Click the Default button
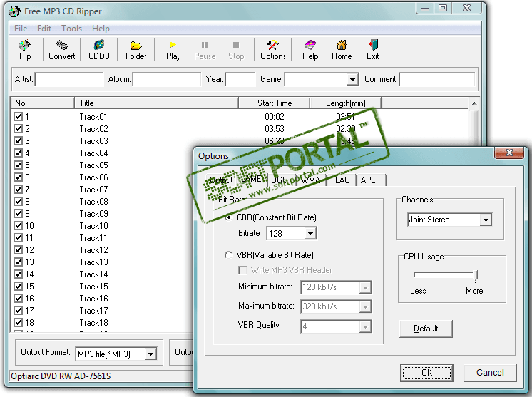Screen dimensions: 532x397 coord(426,329)
